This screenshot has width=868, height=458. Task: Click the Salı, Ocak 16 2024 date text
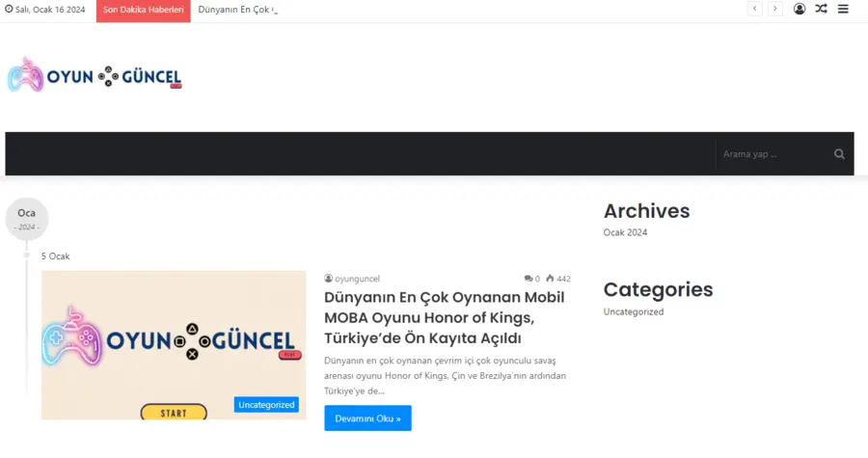[x=50, y=10]
